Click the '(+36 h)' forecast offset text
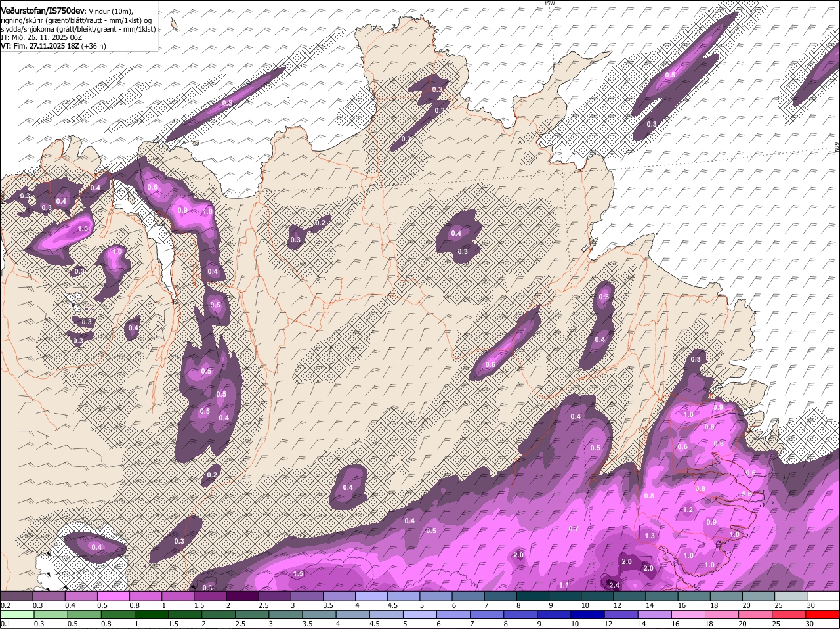The width and height of the screenshot is (840, 629). 94,46
